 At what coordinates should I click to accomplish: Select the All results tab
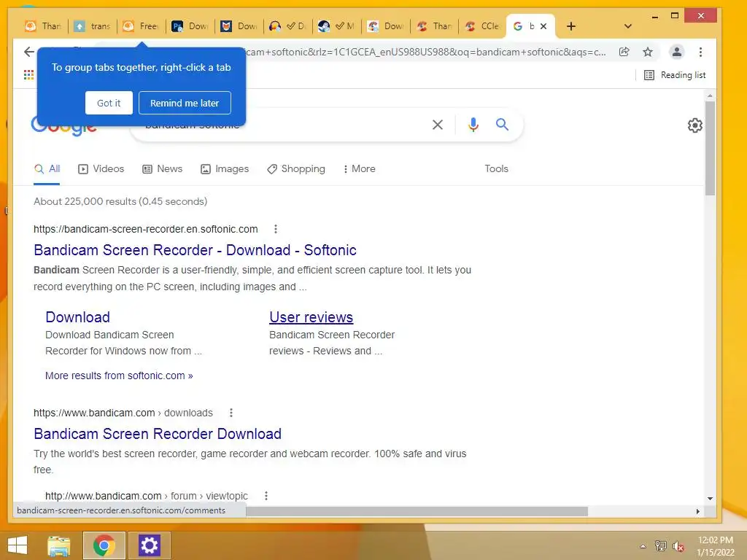pyautogui.click(x=47, y=169)
